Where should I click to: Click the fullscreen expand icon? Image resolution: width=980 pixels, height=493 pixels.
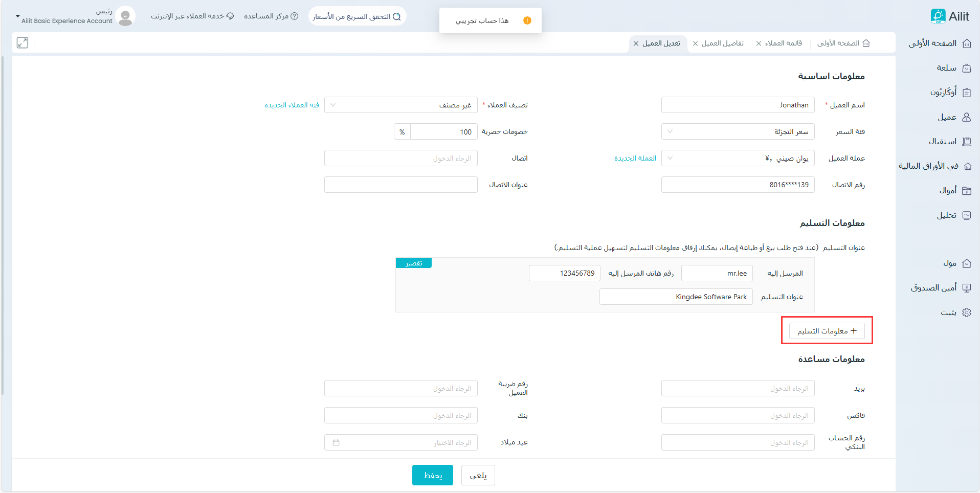23,43
